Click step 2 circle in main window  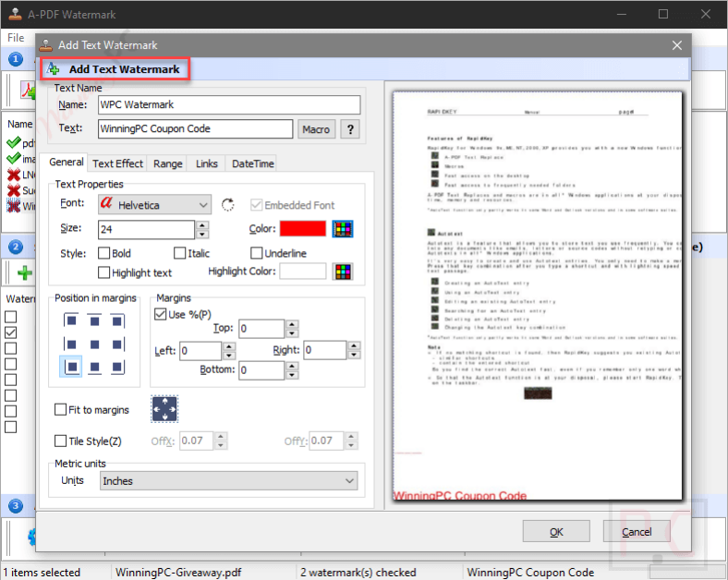[16, 247]
